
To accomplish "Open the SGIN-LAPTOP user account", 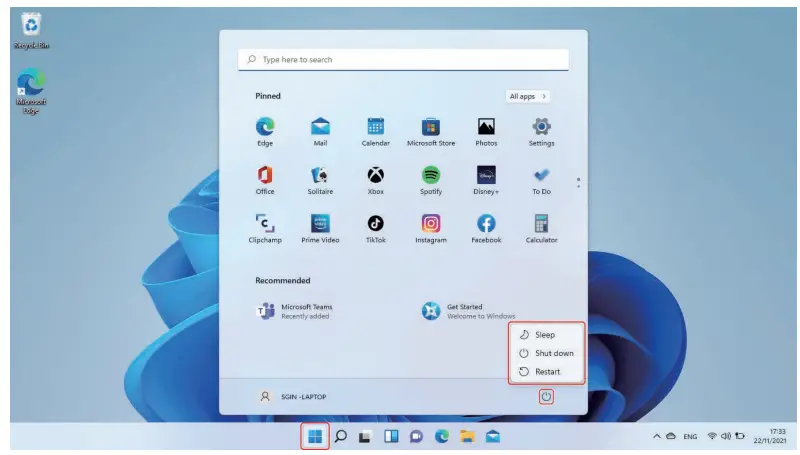I will (293, 396).
